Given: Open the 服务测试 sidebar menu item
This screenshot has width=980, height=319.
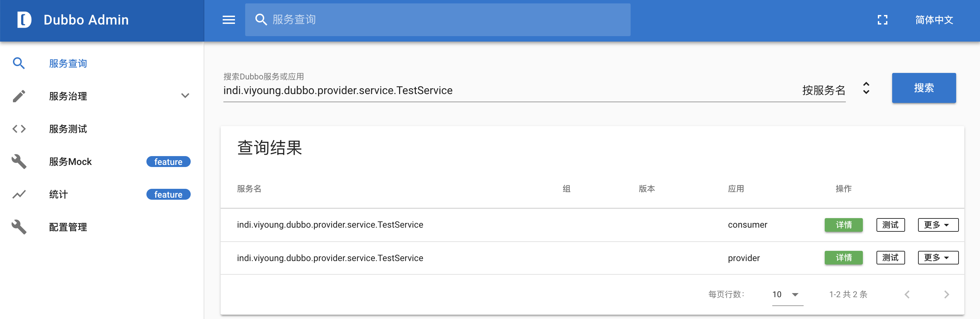Looking at the screenshot, I should click(x=68, y=129).
